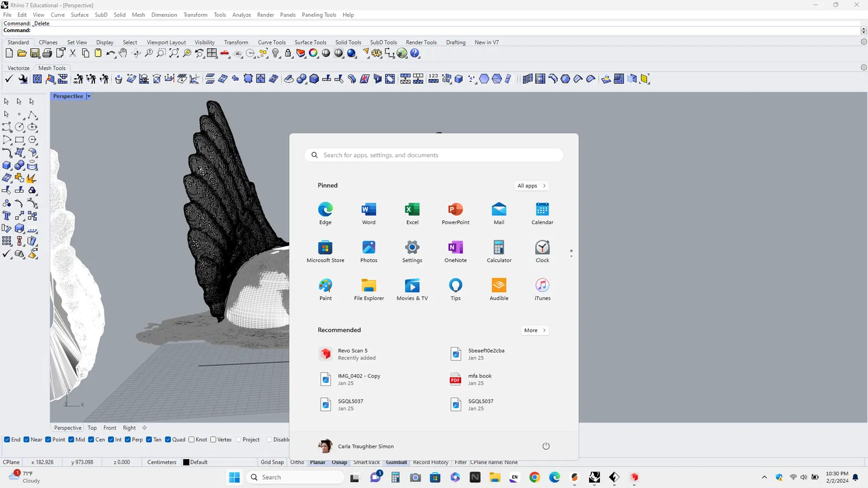Uncheck the Quad osnap checkbox
The width and height of the screenshot is (868, 488).
168,440
